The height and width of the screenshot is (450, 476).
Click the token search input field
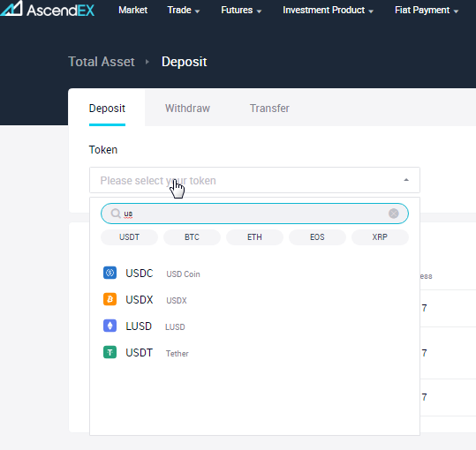click(254, 214)
